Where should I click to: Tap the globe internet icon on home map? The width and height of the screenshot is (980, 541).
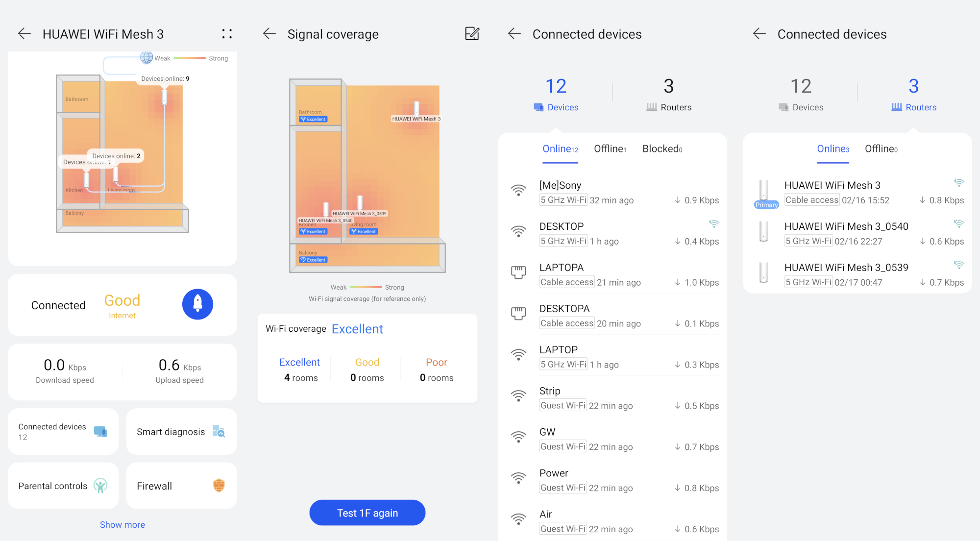tap(146, 57)
